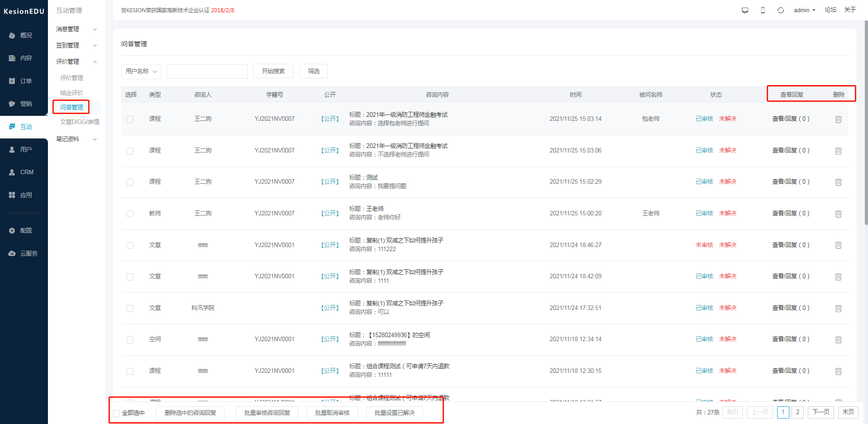This screenshot has width=868, height=424.
Task: Click the KesionEDU logo
Action: point(24,11)
